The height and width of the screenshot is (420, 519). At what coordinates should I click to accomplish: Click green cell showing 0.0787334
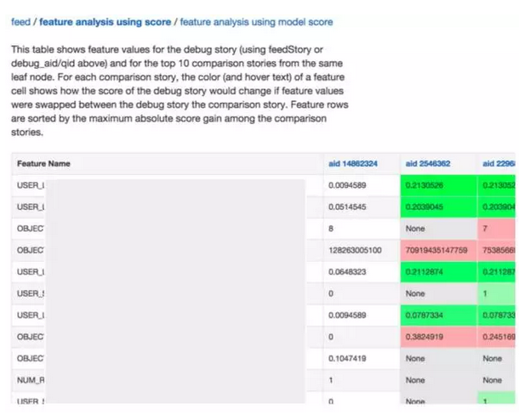438,315
